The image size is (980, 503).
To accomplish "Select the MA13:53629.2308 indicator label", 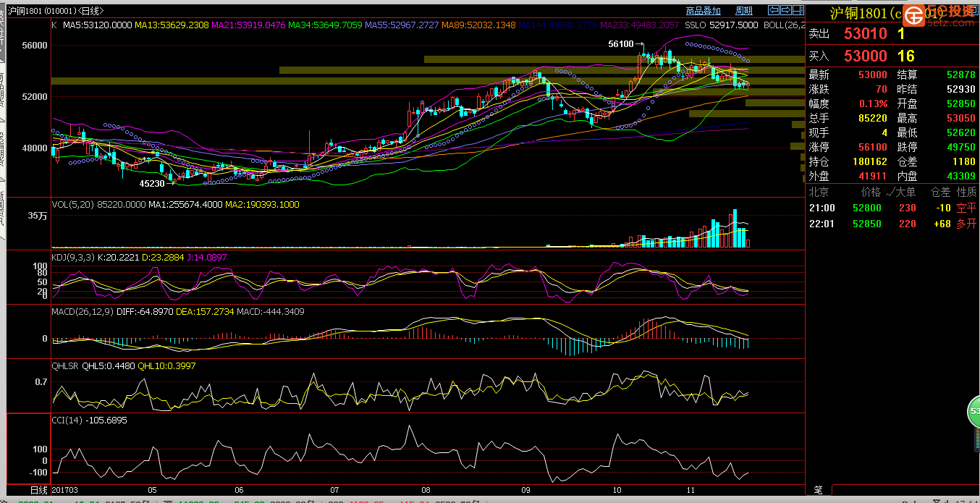I will [x=172, y=25].
